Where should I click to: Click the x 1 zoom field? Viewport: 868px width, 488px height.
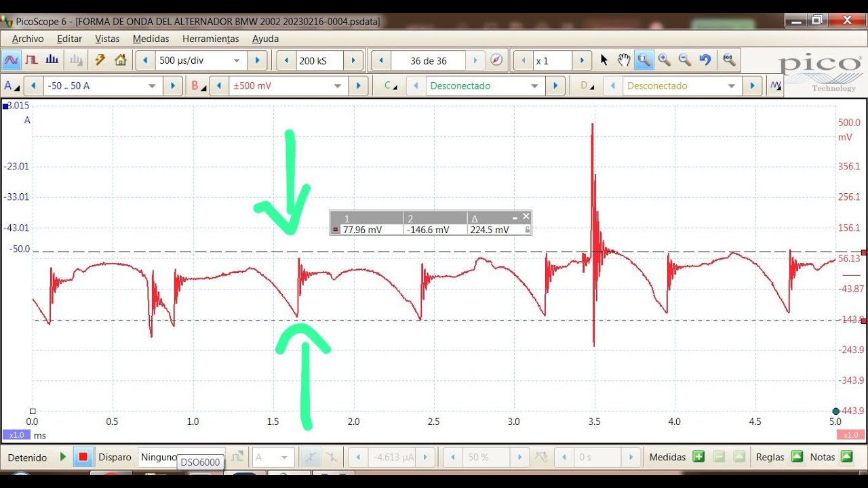[x=553, y=60]
